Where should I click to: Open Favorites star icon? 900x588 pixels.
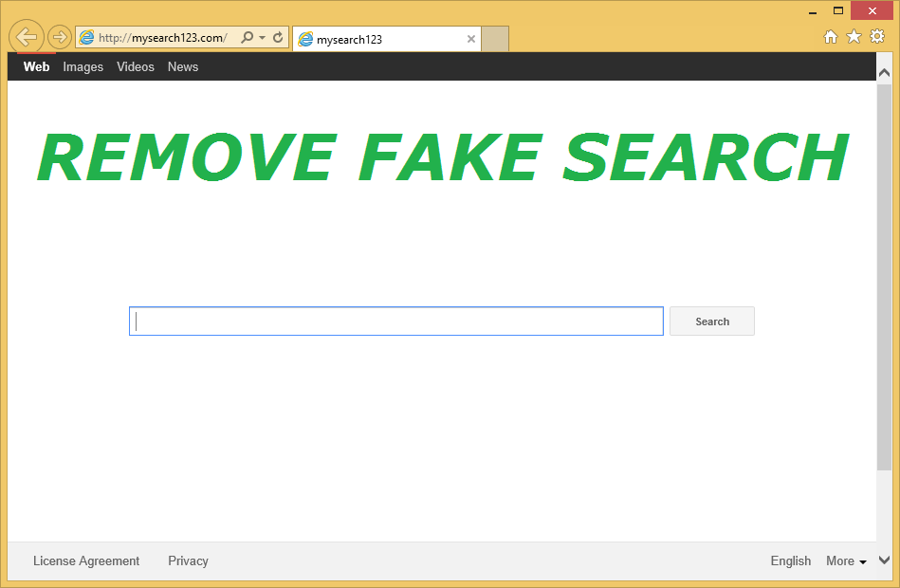tap(854, 37)
